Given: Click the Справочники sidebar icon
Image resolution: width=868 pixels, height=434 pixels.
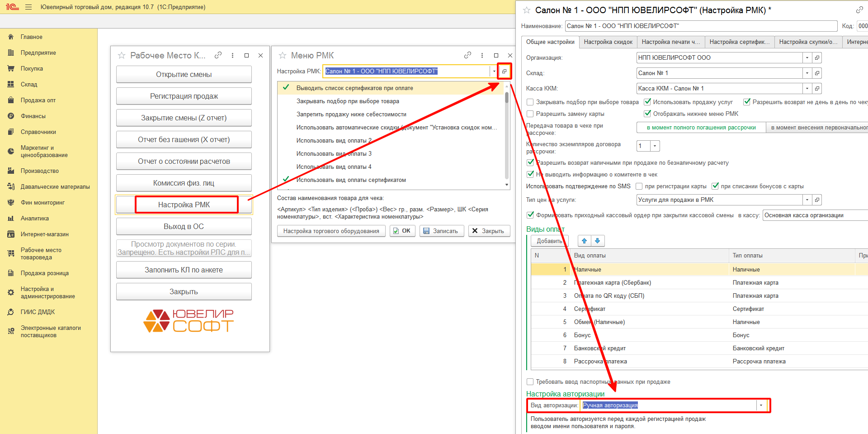Looking at the screenshot, I should click(x=11, y=132).
